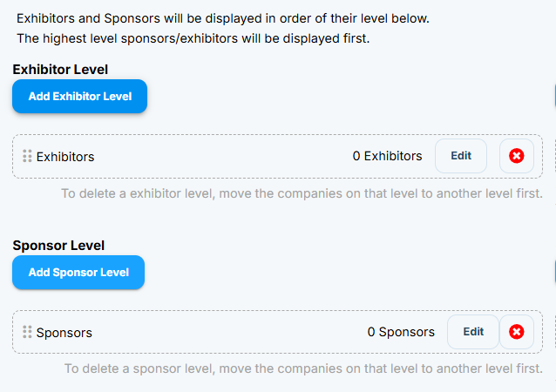The image size is (556, 392).
Task: Grab the drag handle beside Sponsors
Action: pos(27,332)
